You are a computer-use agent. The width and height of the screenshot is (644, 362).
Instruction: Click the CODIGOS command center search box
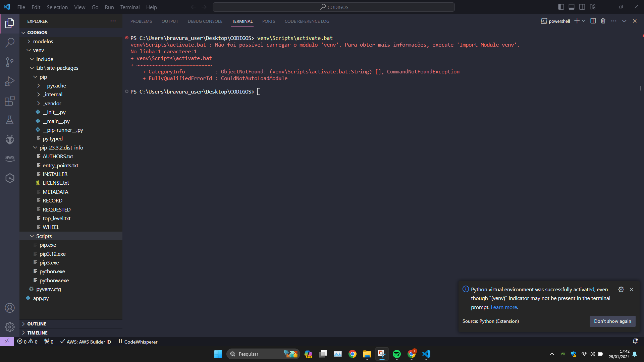point(334,7)
